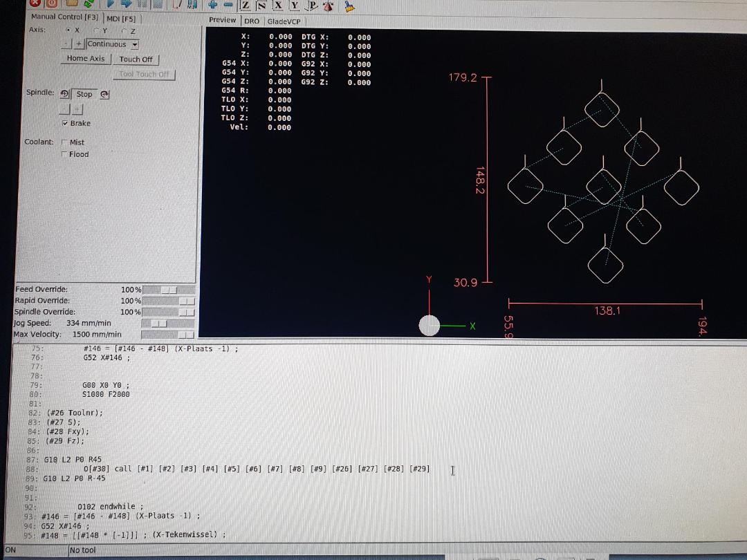Increase spindle speed plus button
Screen dimensions: 747x560
77,110
